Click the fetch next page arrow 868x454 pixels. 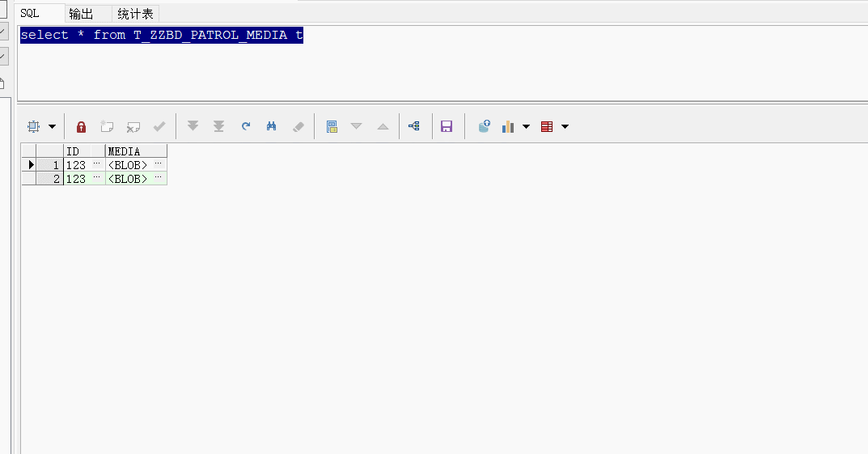click(193, 126)
